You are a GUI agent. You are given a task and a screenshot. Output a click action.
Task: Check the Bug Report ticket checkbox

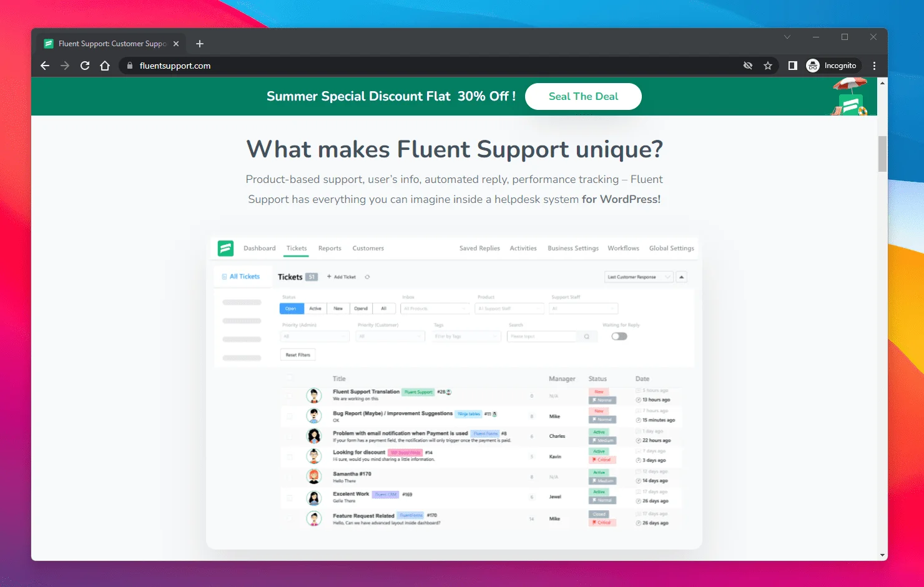pos(289,415)
